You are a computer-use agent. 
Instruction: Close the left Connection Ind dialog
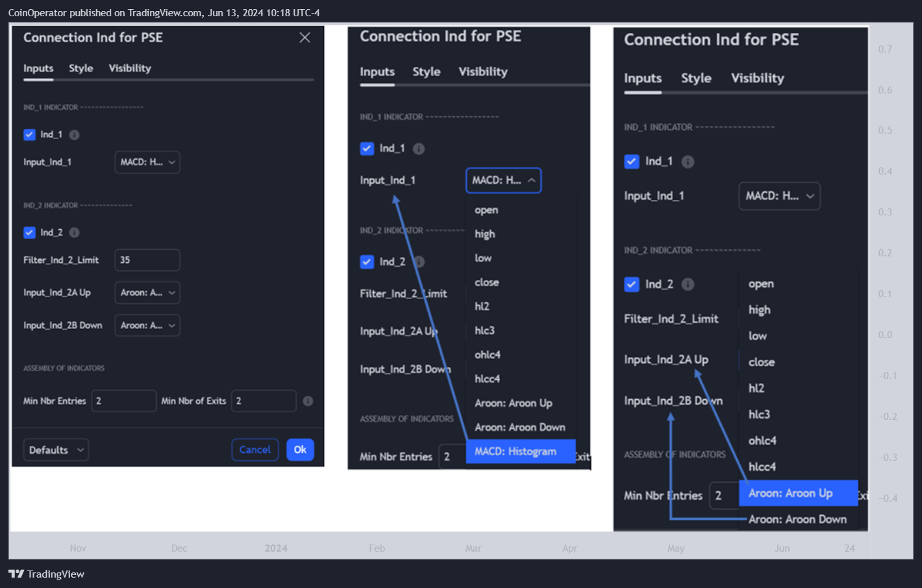(x=305, y=38)
